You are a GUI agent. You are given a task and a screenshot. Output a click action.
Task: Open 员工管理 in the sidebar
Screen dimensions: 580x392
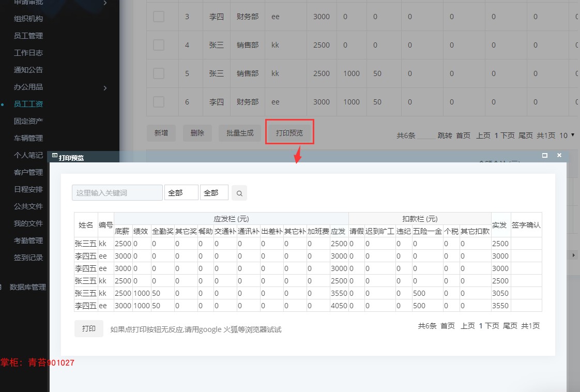click(x=28, y=36)
